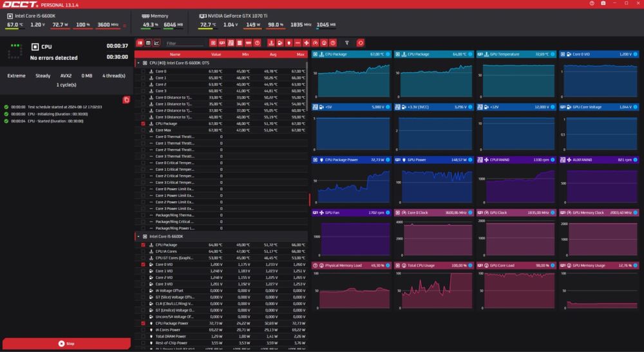Enable the Core 0 temperature checkbox
The width and height of the screenshot is (644, 352).
(144, 72)
